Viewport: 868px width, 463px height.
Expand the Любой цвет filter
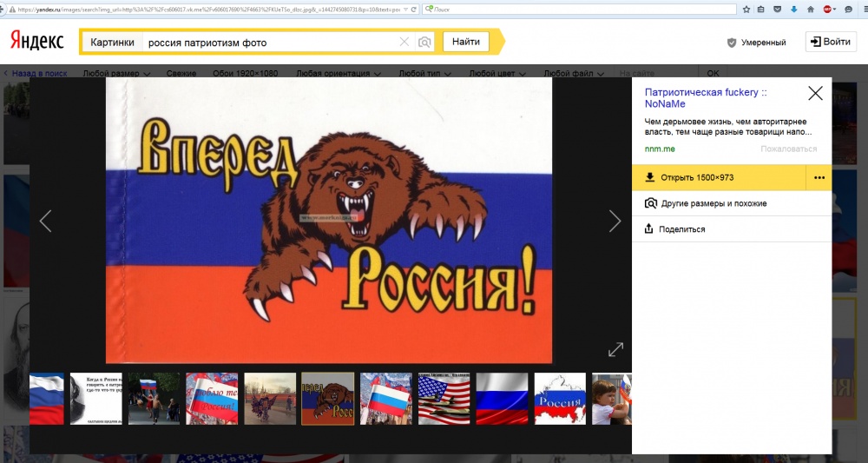(x=497, y=73)
